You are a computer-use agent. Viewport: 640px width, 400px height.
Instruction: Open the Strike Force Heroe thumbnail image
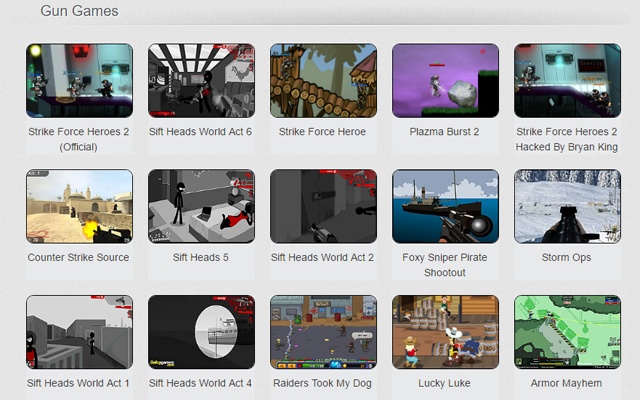click(323, 81)
